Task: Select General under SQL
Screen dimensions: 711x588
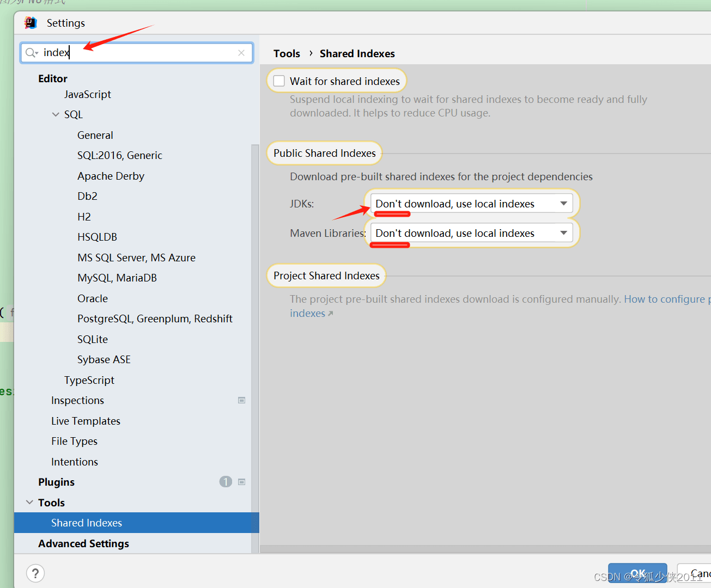Action: tap(95, 135)
